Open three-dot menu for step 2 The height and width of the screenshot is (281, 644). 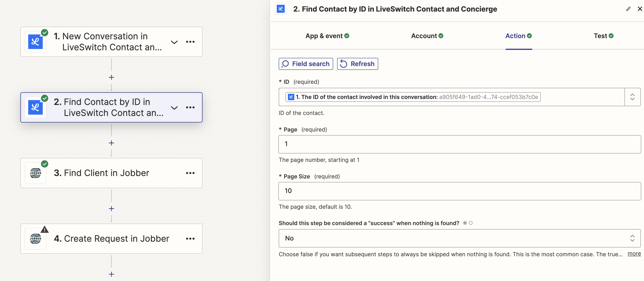[190, 107]
